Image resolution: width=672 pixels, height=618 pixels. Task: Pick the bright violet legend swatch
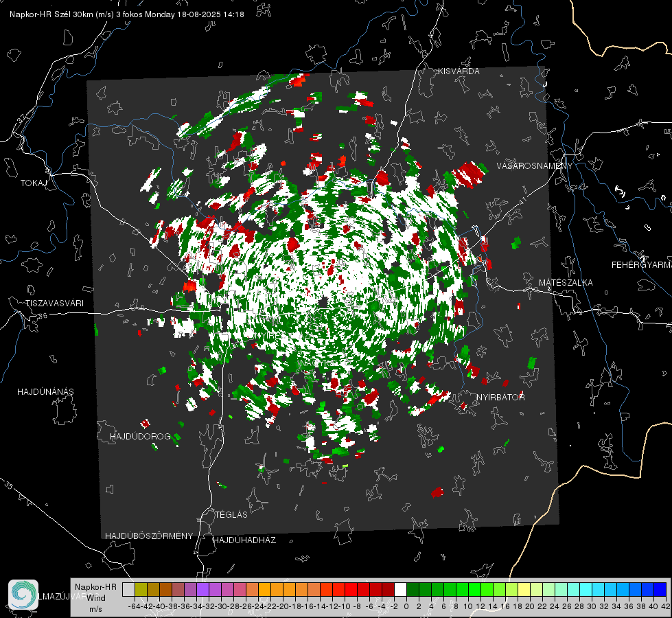[202, 589]
